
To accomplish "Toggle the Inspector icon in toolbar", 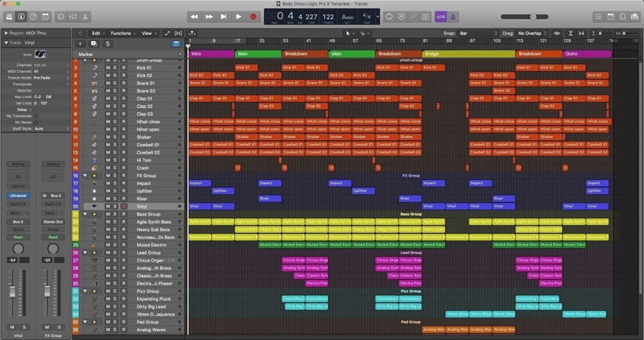I will coord(21,16).
